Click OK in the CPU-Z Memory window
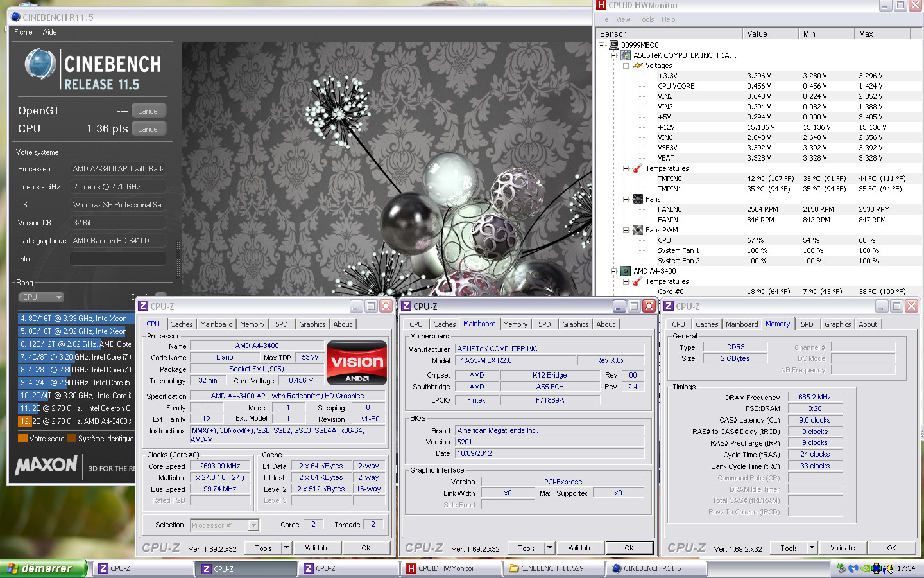Screen dimensions: 924x578 891,548
